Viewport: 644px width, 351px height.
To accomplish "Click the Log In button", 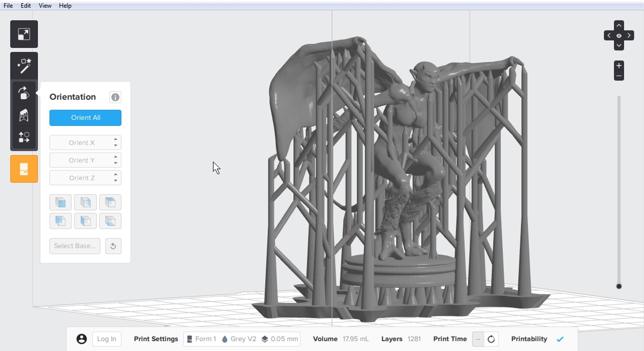I will (107, 339).
